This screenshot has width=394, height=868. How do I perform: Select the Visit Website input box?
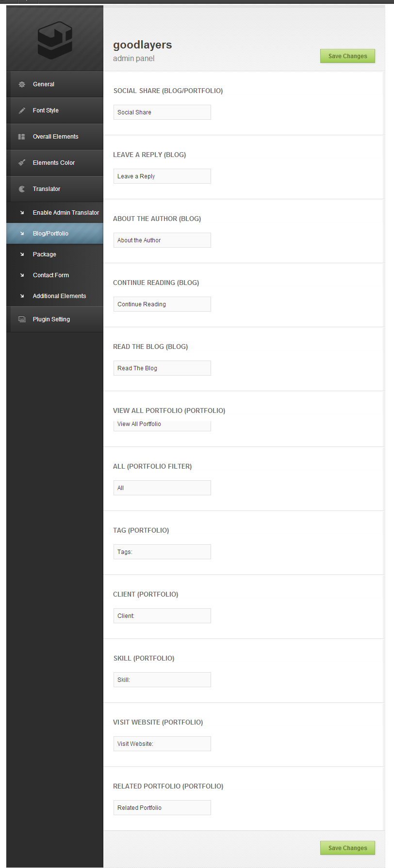coord(162,744)
